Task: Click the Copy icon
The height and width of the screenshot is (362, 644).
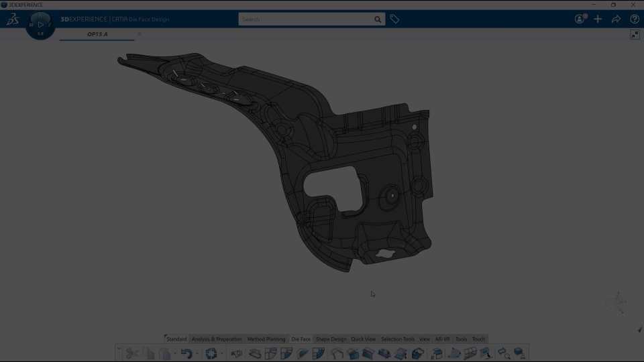Action: coord(149,353)
